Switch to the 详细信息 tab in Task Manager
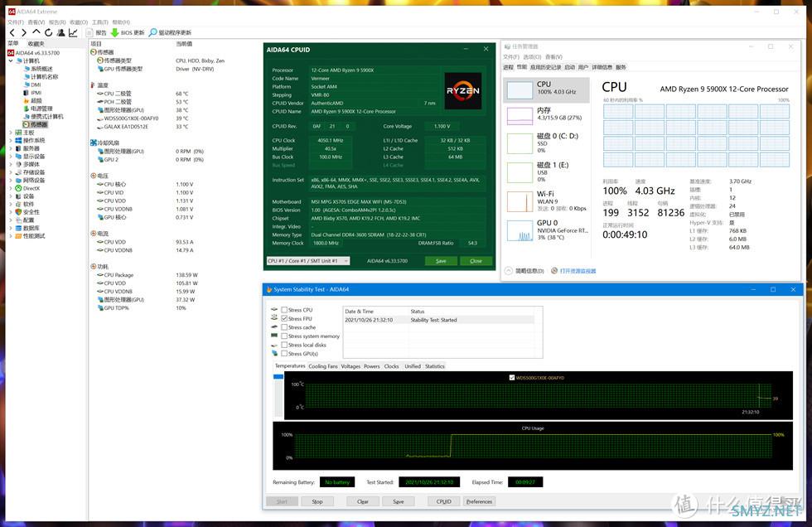812x527 pixels. coord(602,67)
